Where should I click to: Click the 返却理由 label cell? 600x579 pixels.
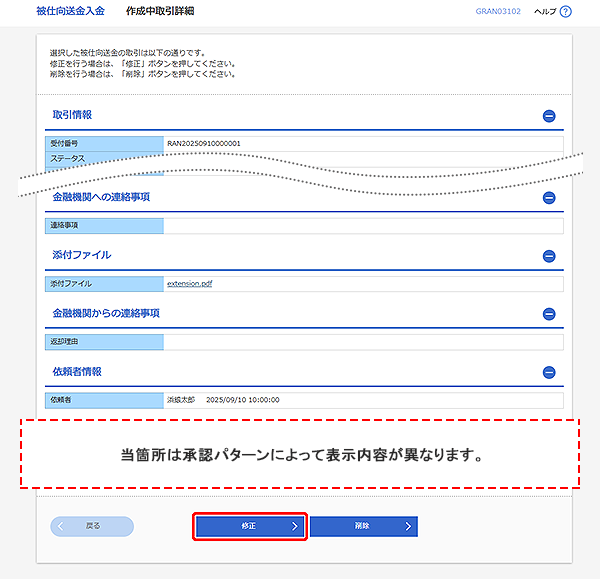click(104, 342)
